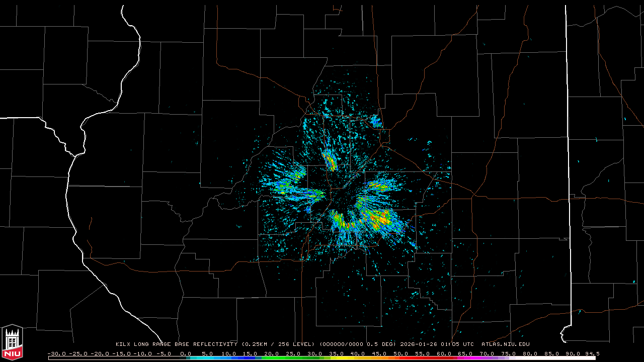Screen dimensions: 644x362
Task: Click the 94.5 label at scale end
Action: point(592,353)
